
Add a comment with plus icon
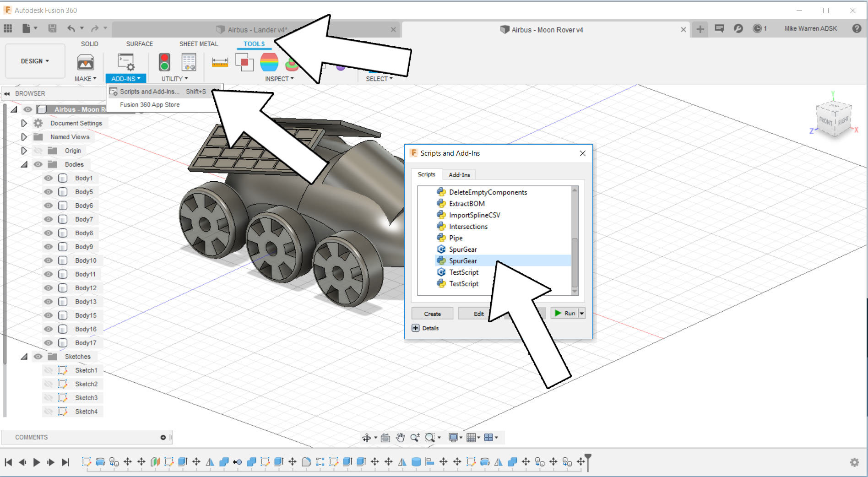click(x=163, y=438)
